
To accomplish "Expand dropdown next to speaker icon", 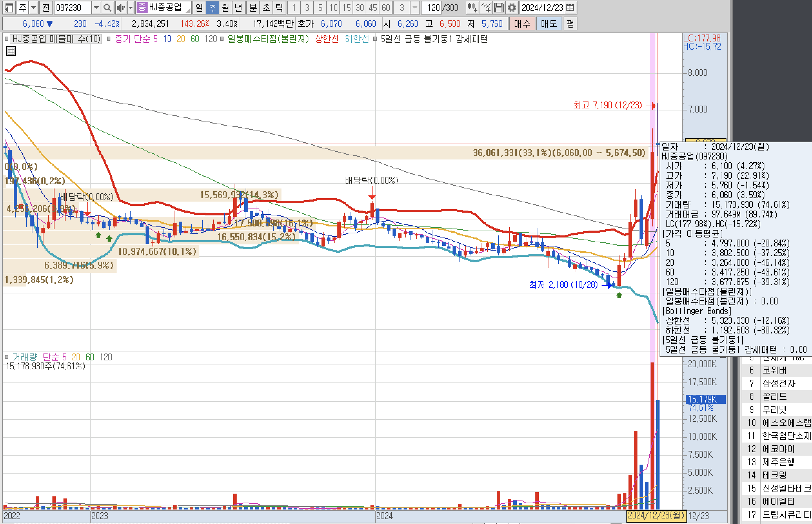I will [x=130, y=8].
